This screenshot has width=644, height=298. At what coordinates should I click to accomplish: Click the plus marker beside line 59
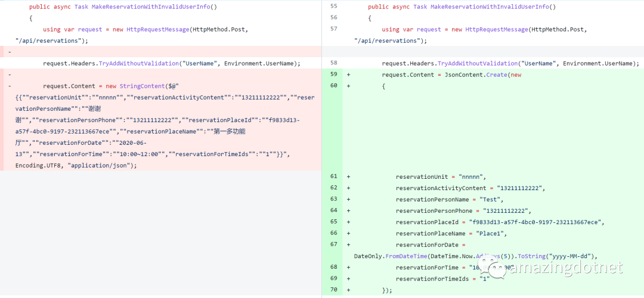click(348, 74)
